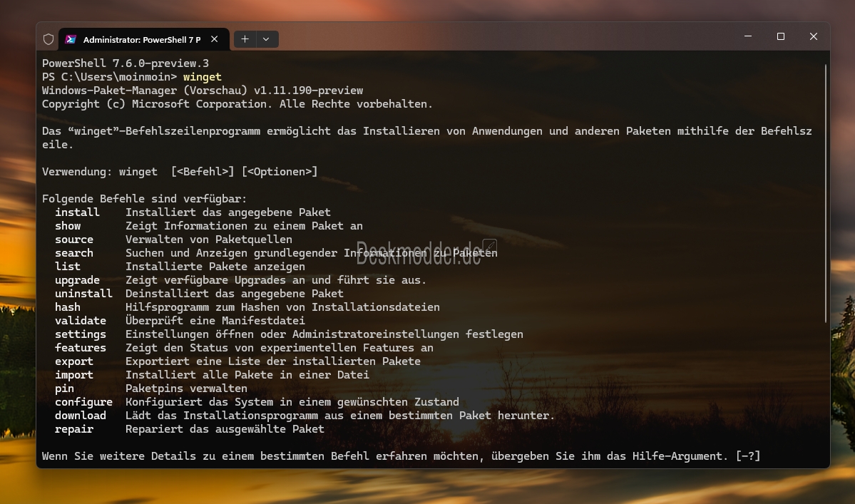Viewport: 855px width, 504px height.
Task: Click 'Verwalten von Paketquellen' description
Action: (209, 240)
